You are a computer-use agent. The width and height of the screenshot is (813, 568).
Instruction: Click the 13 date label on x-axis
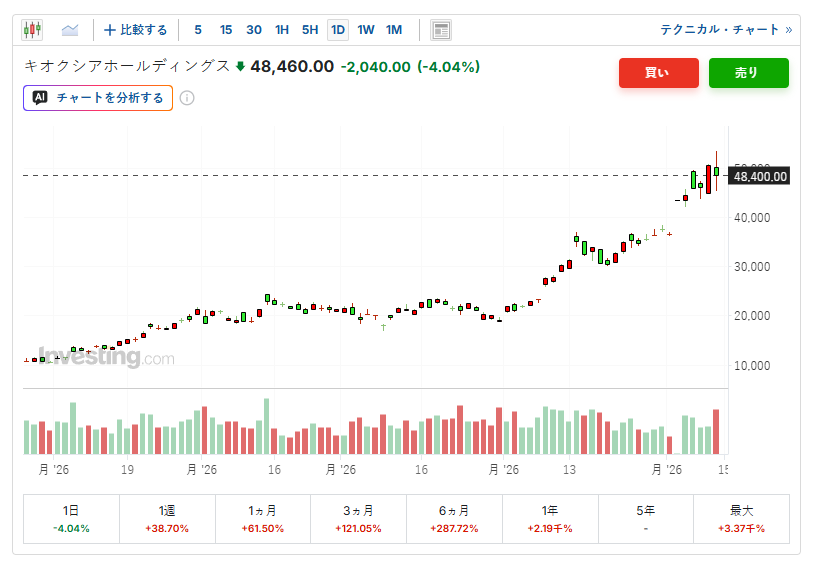tap(569, 469)
